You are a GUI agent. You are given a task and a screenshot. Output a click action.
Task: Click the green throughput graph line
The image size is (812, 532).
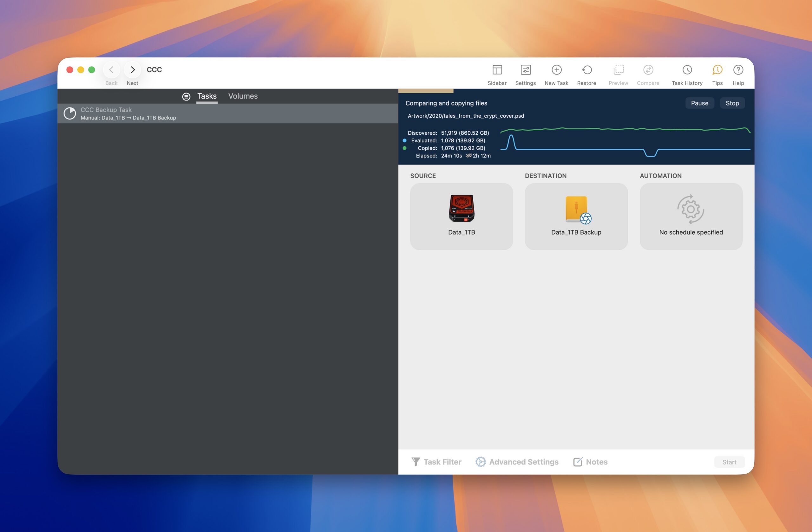[625, 129]
